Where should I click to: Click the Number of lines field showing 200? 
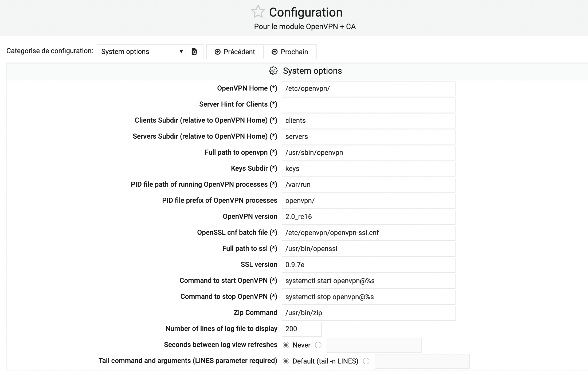pos(301,329)
